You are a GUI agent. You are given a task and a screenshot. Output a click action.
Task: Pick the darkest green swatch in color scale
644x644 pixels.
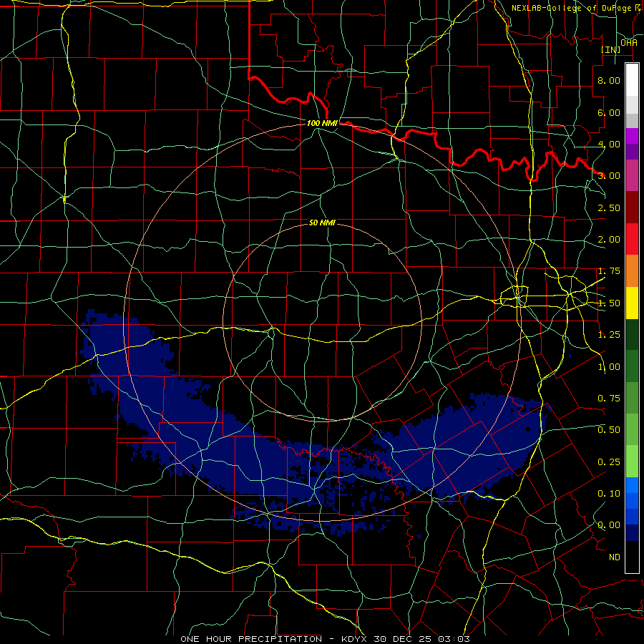(632, 335)
